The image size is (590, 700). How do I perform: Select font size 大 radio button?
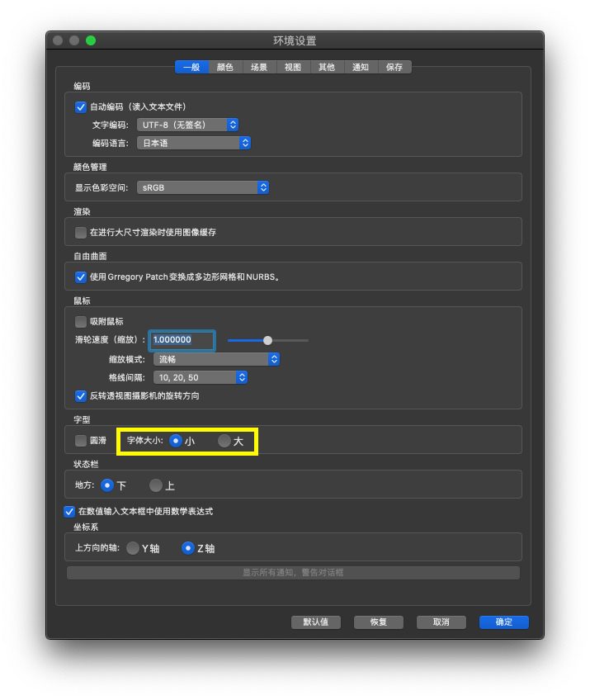pos(224,441)
